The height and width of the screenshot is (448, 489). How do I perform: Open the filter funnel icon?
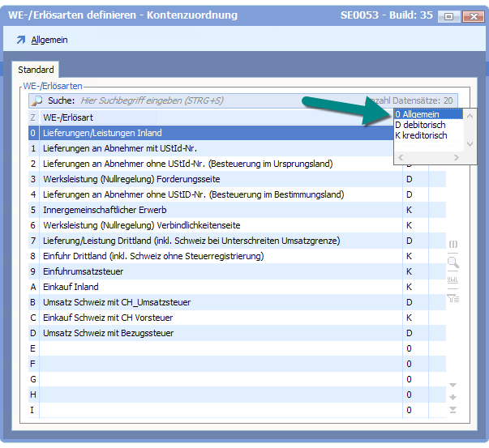(x=453, y=298)
